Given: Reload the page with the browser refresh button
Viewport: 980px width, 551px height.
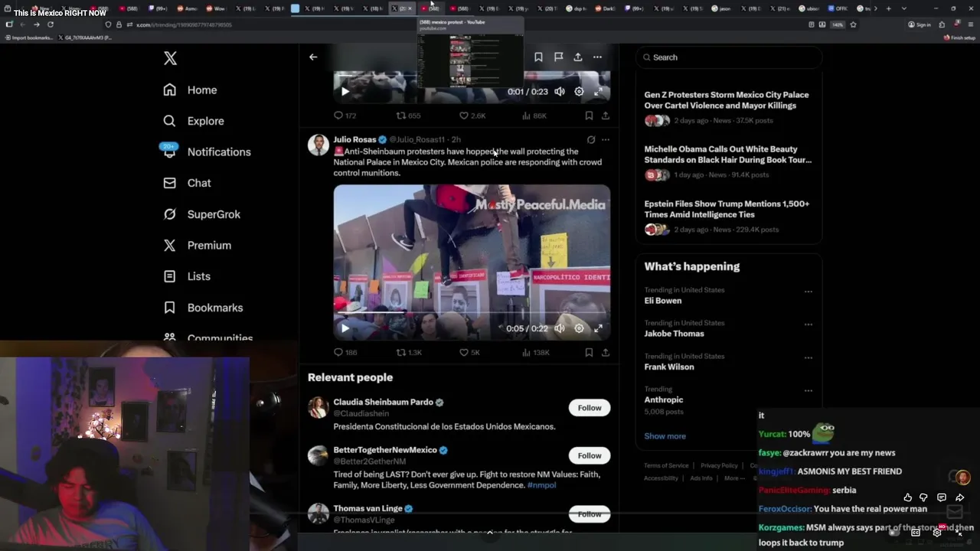Looking at the screenshot, I should (x=51, y=24).
